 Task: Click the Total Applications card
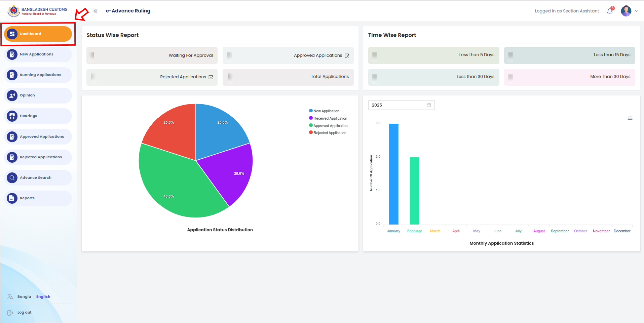point(288,77)
